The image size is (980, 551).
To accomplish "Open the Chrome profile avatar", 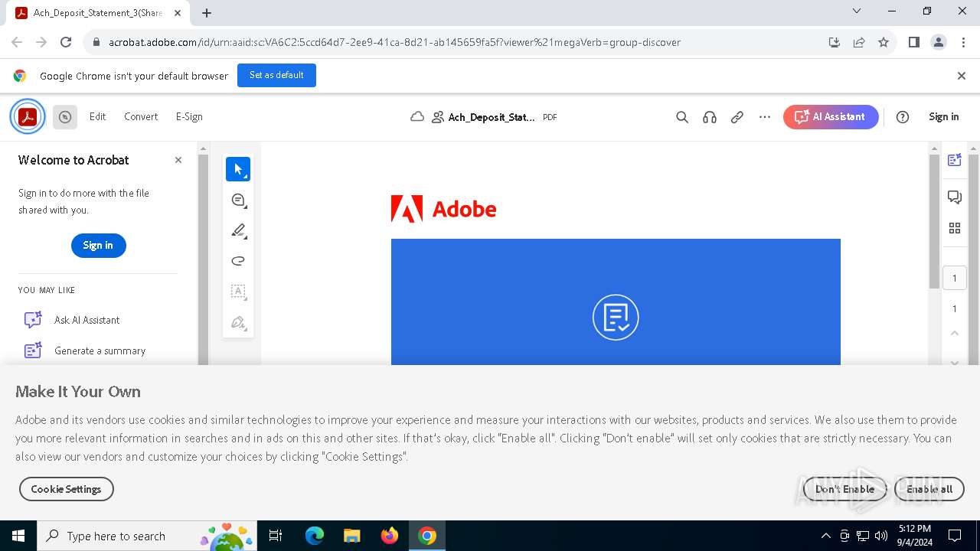I will tap(939, 43).
